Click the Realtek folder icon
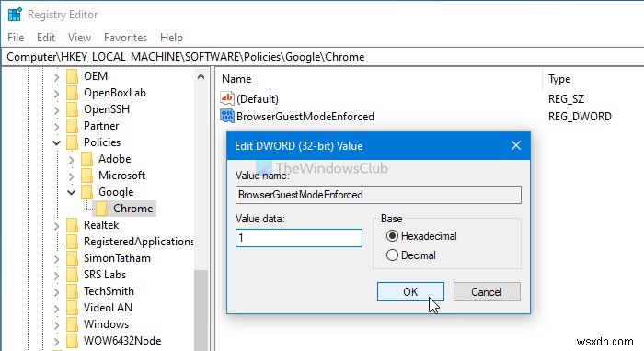 (73, 225)
